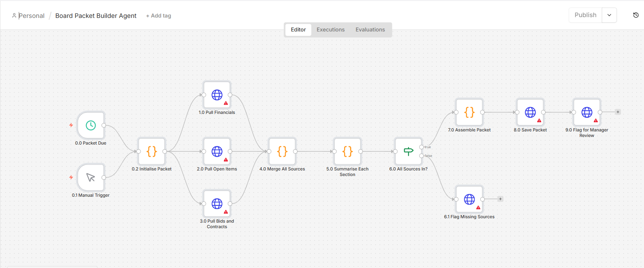Click the lightning trigger icon beside Manual Trigger

tap(71, 177)
